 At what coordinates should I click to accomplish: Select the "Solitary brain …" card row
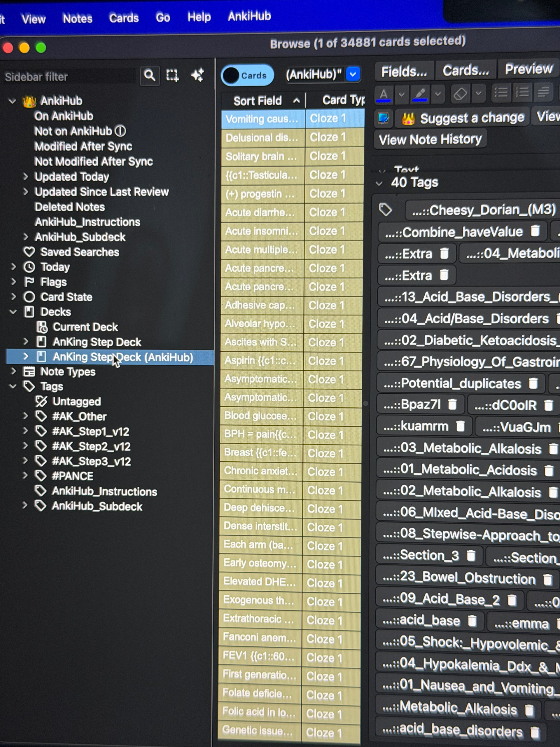point(293,156)
